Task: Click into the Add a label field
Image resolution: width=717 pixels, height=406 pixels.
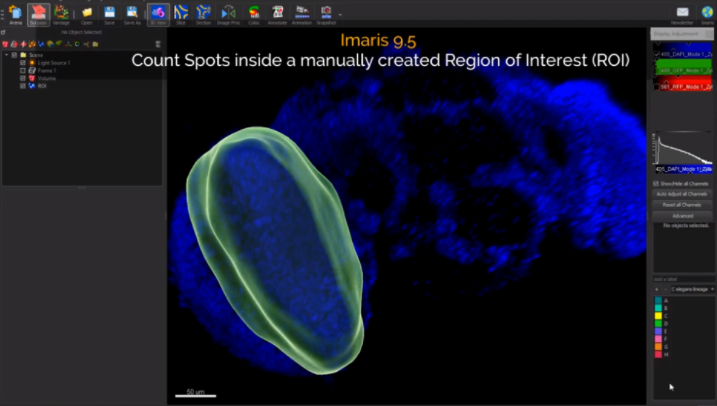Action: [x=684, y=279]
